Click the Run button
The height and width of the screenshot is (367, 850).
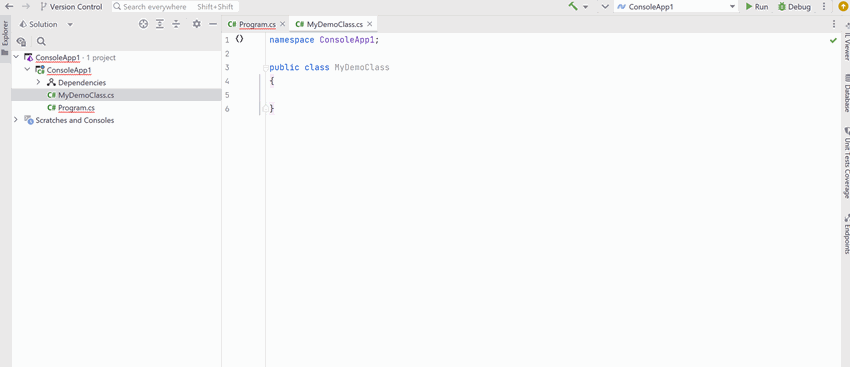[756, 7]
